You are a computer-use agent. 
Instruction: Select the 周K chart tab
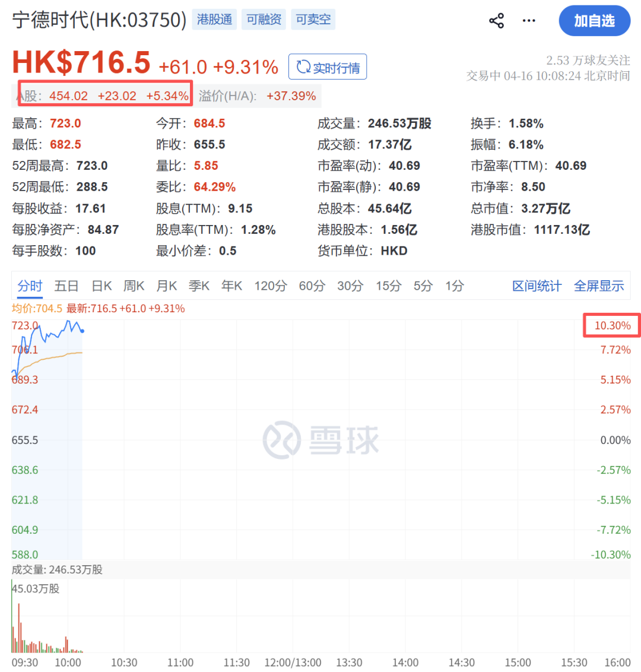click(134, 286)
